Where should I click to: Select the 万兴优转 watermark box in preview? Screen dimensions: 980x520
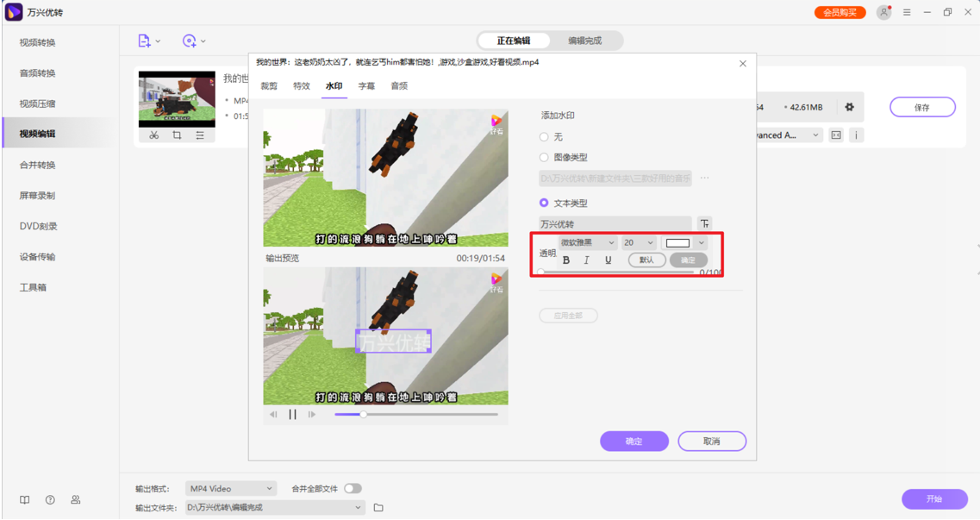point(394,341)
